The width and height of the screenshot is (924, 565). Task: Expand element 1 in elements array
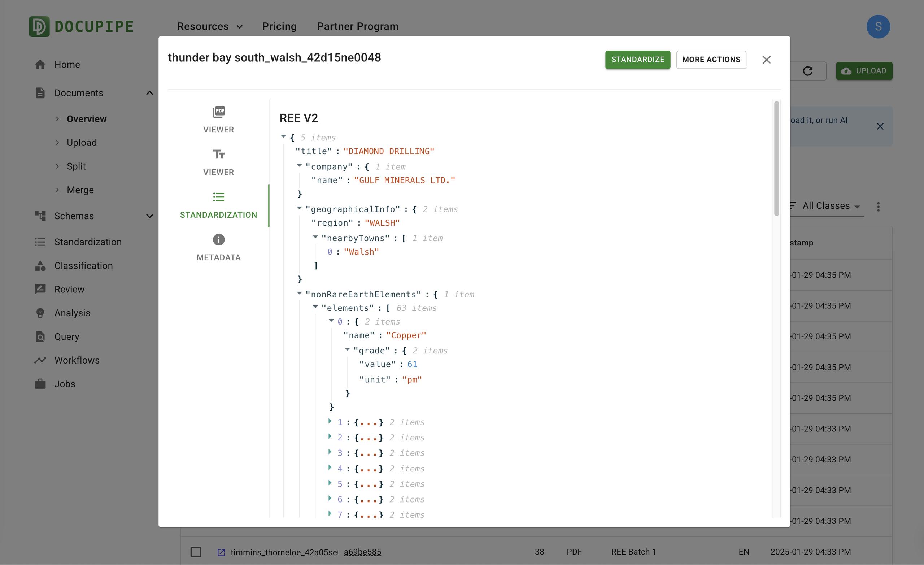pos(330,421)
